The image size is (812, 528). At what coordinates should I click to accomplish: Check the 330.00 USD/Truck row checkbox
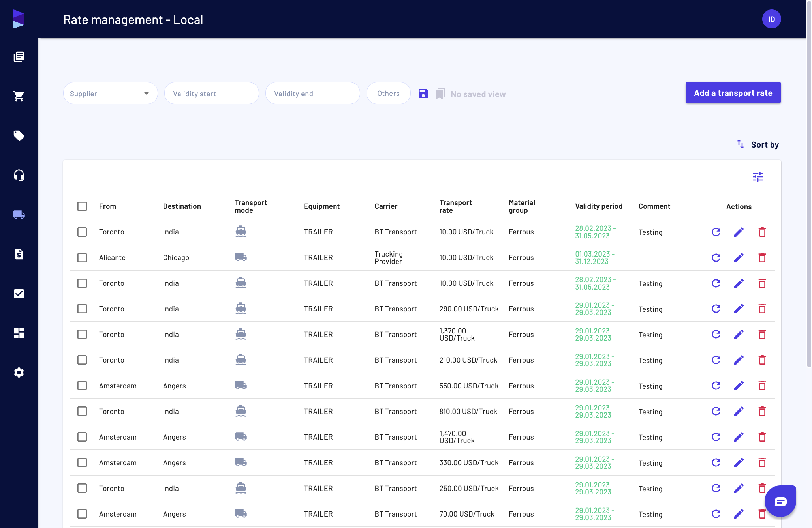[82, 462]
